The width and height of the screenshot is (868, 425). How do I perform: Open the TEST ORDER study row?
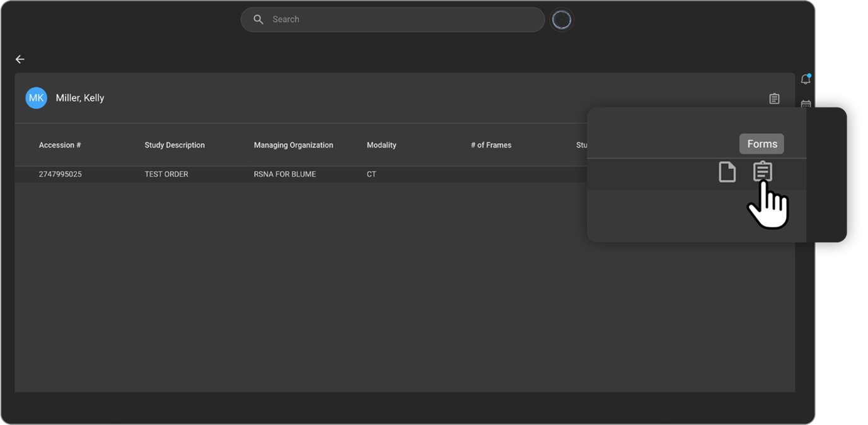coord(166,174)
